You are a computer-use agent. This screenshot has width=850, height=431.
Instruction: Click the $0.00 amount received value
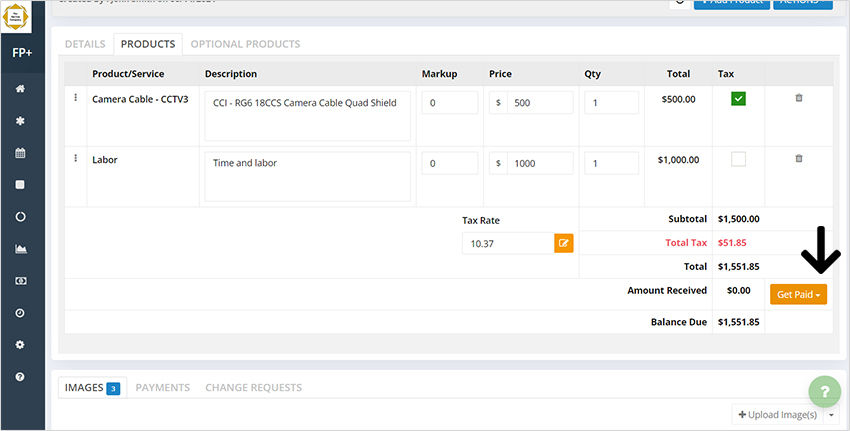click(x=738, y=291)
